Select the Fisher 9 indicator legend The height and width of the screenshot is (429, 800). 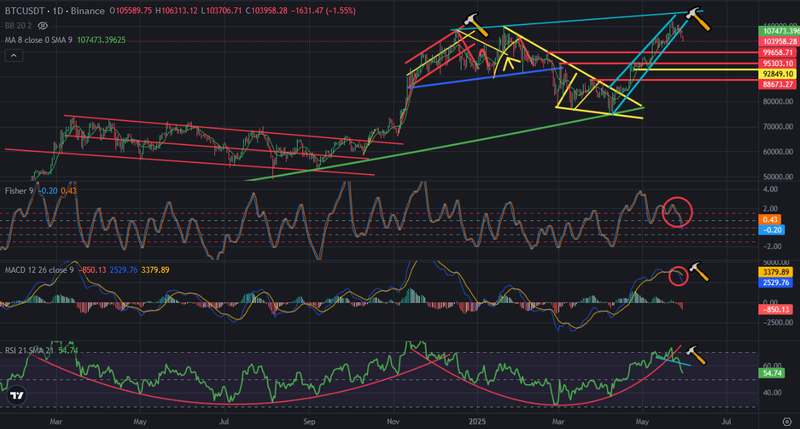(19, 191)
